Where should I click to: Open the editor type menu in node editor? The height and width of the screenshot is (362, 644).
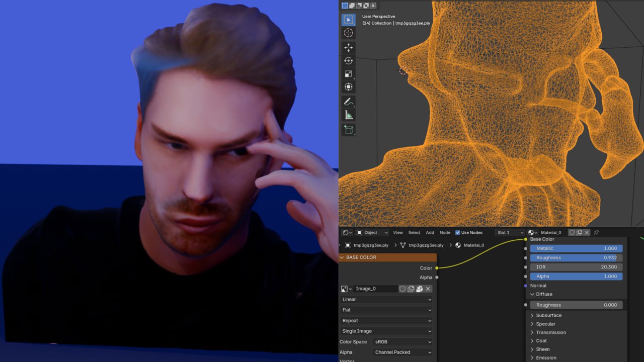pyautogui.click(x=347, y=233)
